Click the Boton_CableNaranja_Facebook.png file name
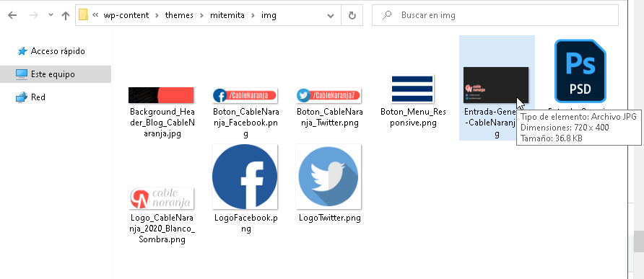This screenshot has height=279, width=644. click(x=245, y=123)
